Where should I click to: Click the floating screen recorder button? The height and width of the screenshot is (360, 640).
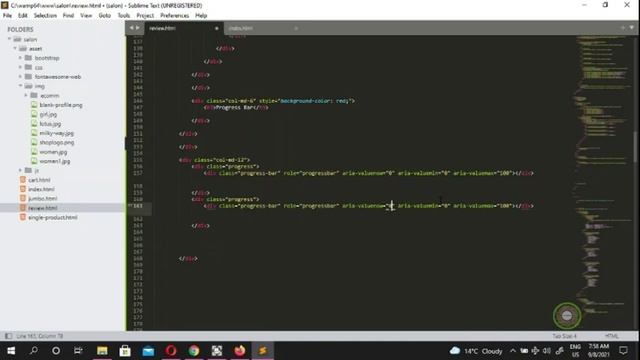[567, 316]
